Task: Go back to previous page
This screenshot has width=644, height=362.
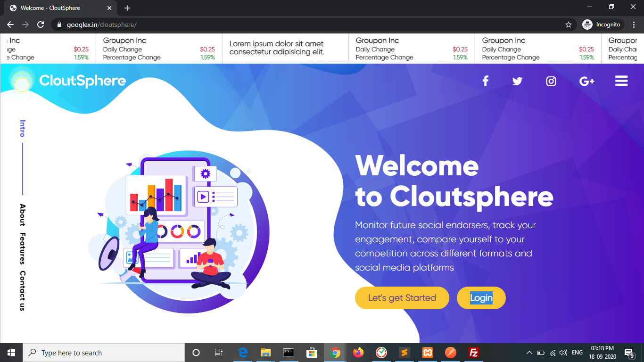Action: coord(10,25)
